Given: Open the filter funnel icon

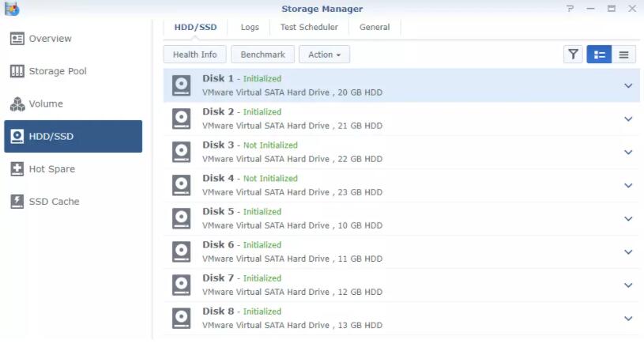Looking at the screenshot, I should 573,55.
